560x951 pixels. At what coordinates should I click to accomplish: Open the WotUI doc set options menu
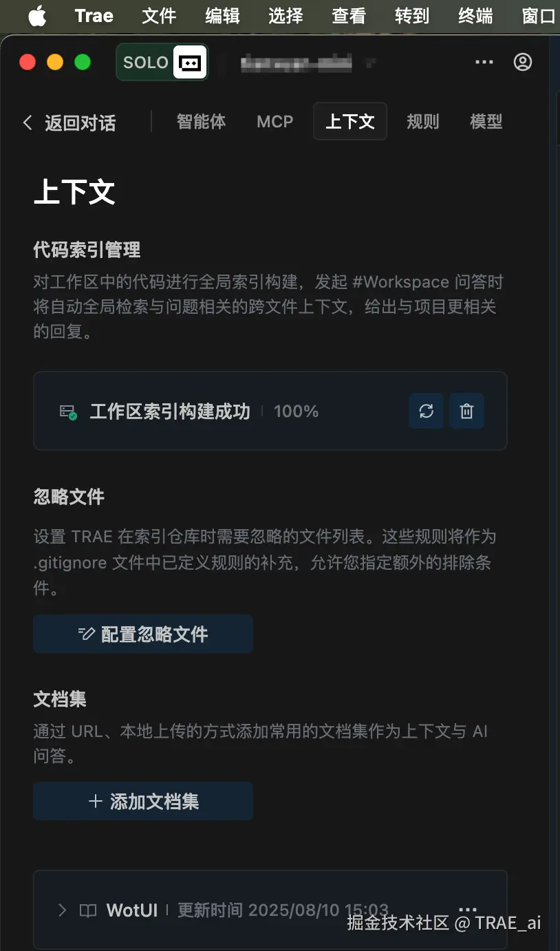467,910
